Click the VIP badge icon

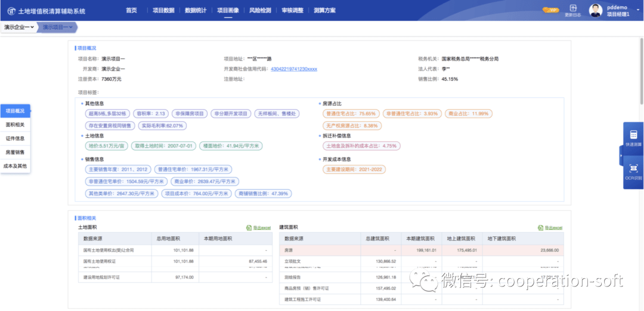tap(550, 10)
